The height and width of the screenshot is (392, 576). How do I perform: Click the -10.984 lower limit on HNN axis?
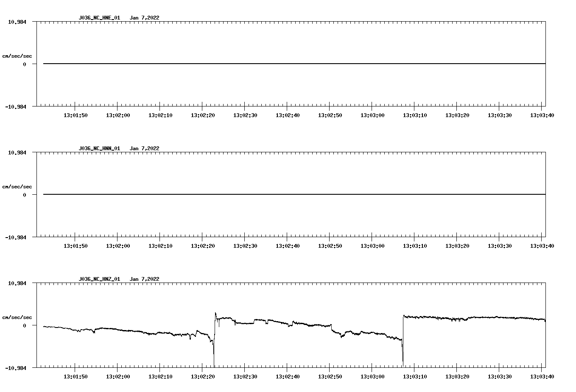tap(16, 238)
